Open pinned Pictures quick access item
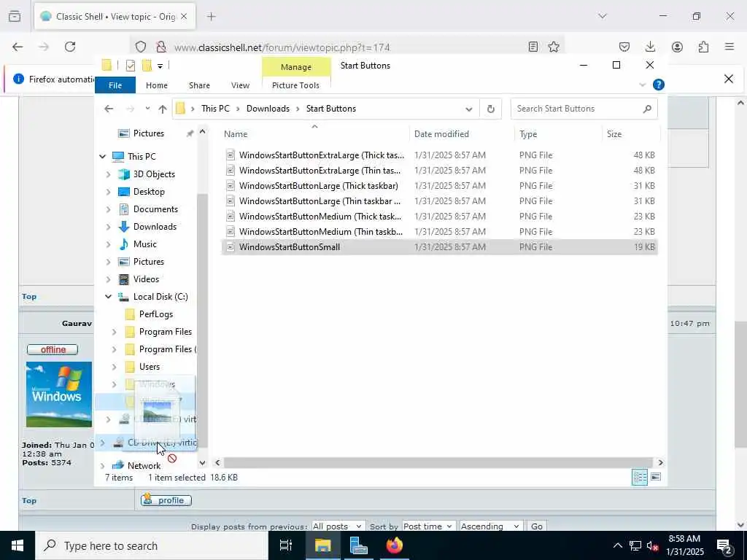Screen dimensions: 747x560 pos(148,133)
